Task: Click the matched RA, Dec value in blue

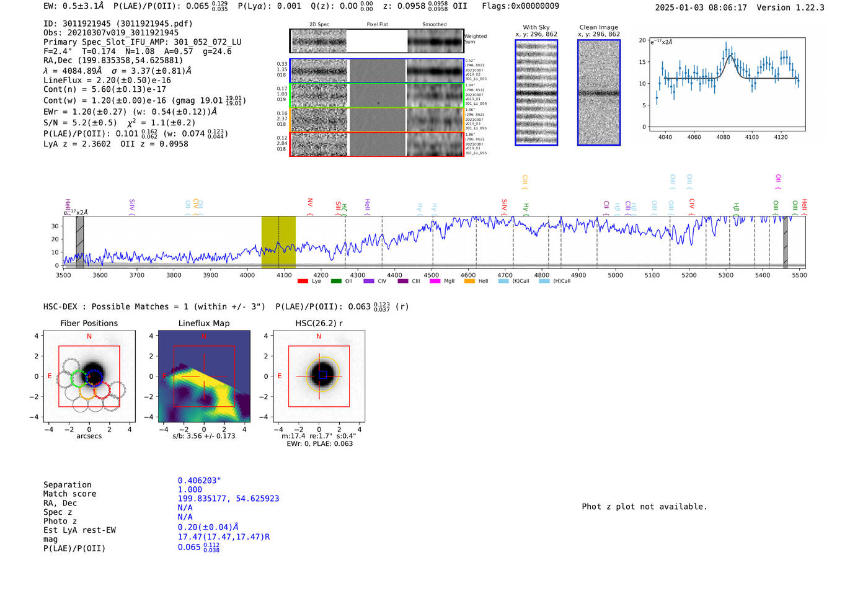Action: (228, 499)
